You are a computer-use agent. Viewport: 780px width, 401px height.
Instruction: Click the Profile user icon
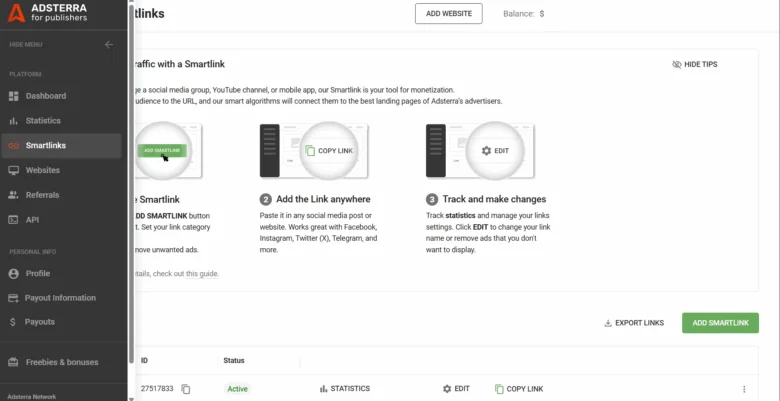click(x=14, y=273)
